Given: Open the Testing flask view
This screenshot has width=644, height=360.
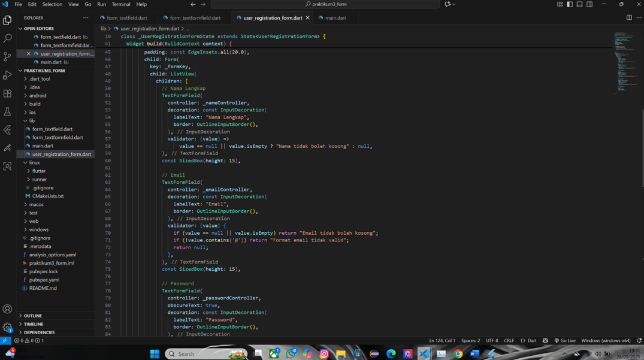Looking at the screenshot, I should [7, 111].
